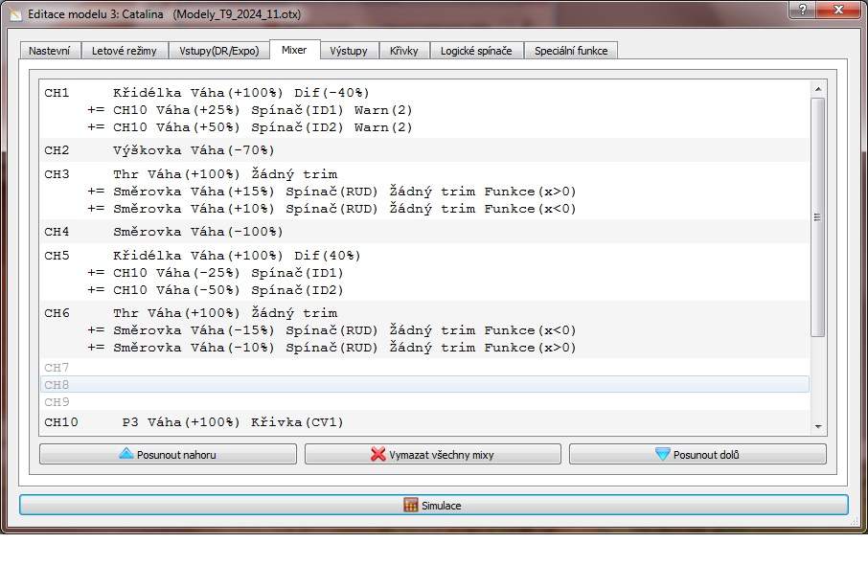Click the Simulace button icon

coord(411,505)
